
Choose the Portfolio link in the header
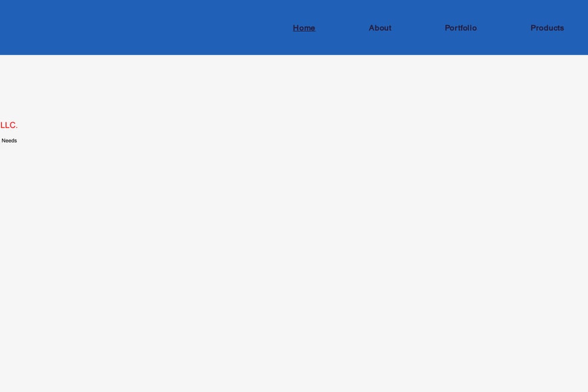pyautogui.click(x=460, y=28)
